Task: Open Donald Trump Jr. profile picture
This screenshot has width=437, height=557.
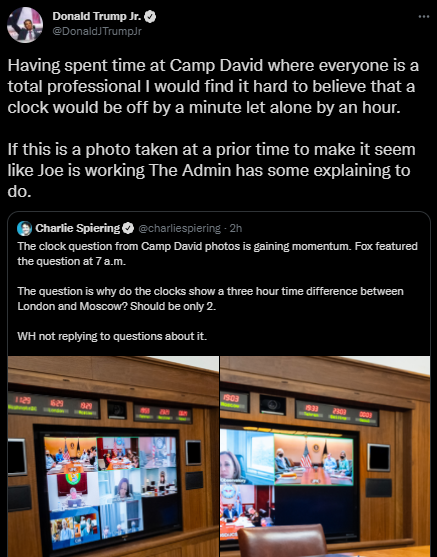Action: (x=25, y=25)
